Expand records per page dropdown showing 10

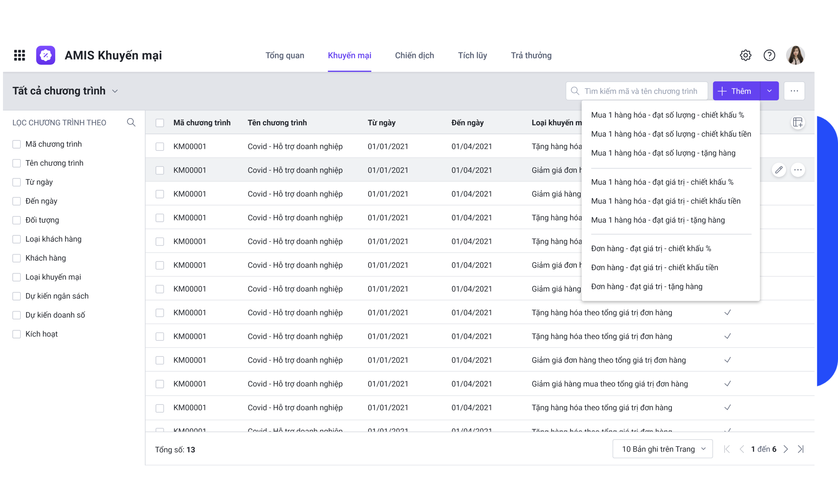(x=662, y=450)
